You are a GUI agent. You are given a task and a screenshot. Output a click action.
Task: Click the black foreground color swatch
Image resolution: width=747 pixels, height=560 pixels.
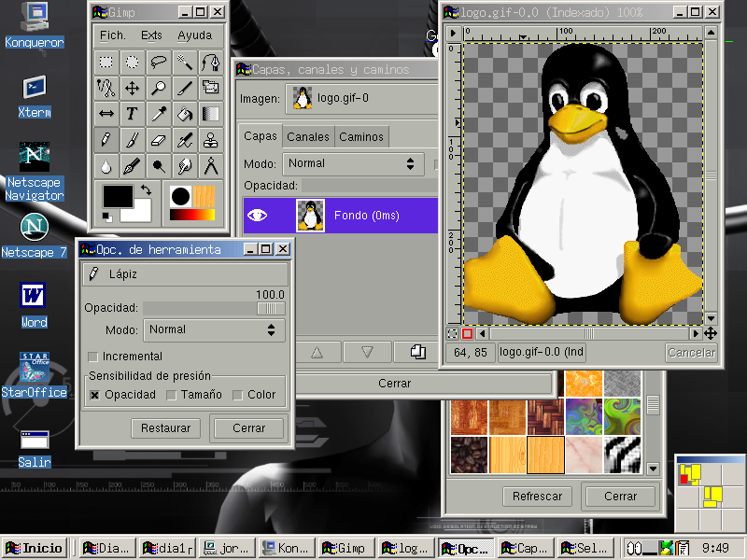tap(118, 196)
